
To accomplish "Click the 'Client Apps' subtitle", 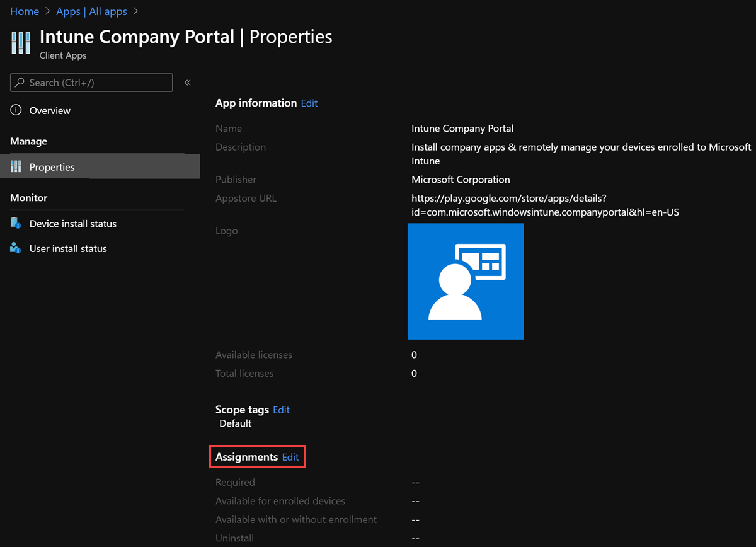I will pyautogui.click(x=63, y=55).
